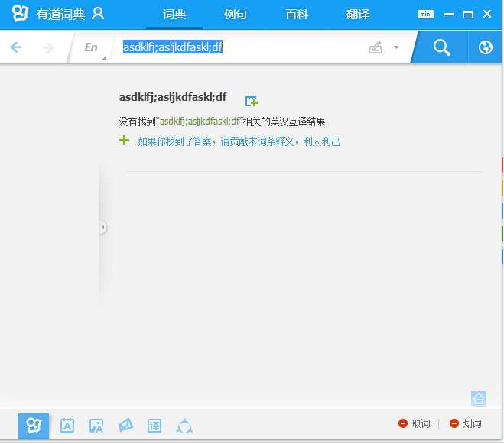Viewport: 504px width, 444px height.
Task: Maximize the Youdao Dictionary window
Action: (468, 14)
